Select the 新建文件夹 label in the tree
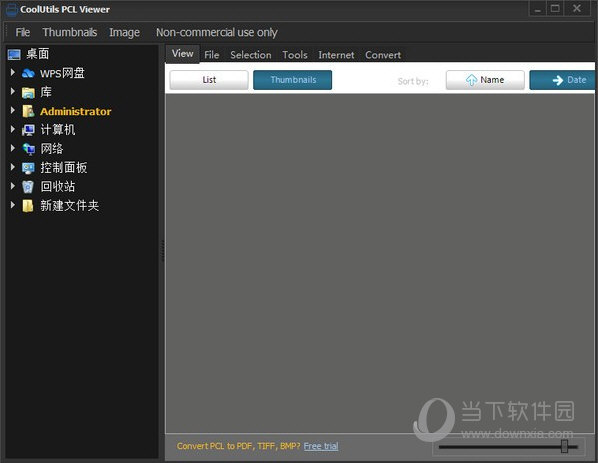The height and width of the screenshot is (463, 598). pyautogui.click(x=69, y=206)
